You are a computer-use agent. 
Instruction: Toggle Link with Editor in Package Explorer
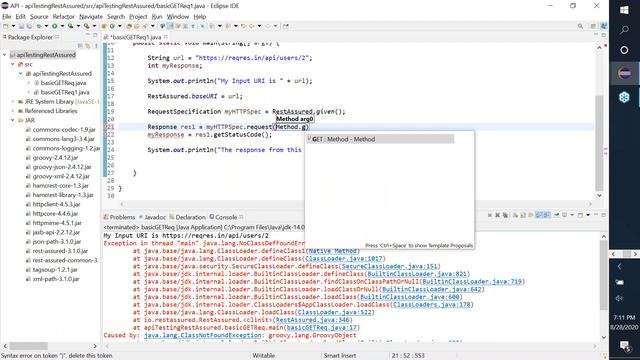click(x=88, y=46)
